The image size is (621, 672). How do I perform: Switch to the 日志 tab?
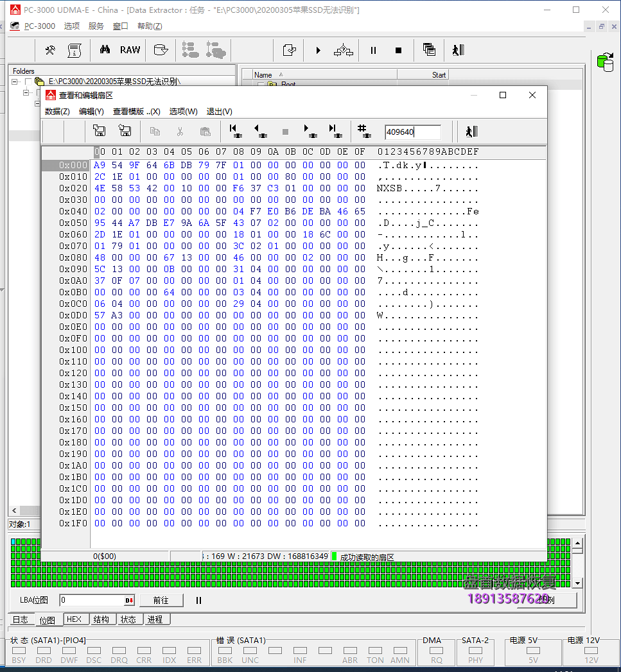click(21, 619)
